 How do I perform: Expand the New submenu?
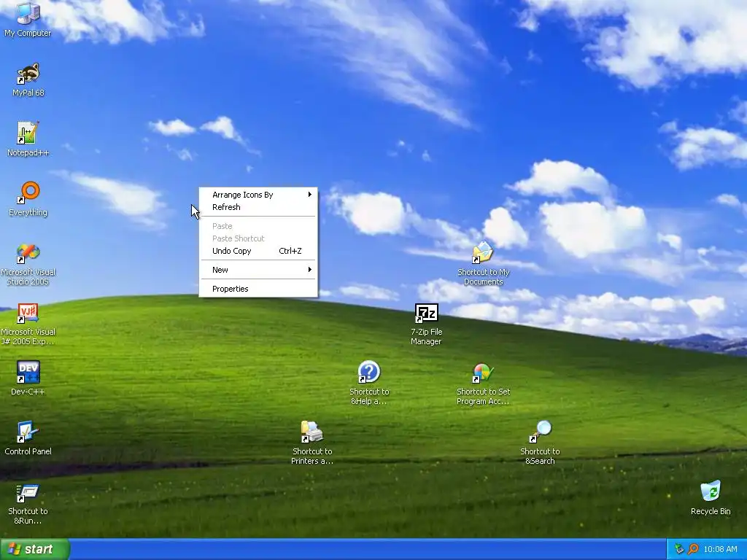258,270
